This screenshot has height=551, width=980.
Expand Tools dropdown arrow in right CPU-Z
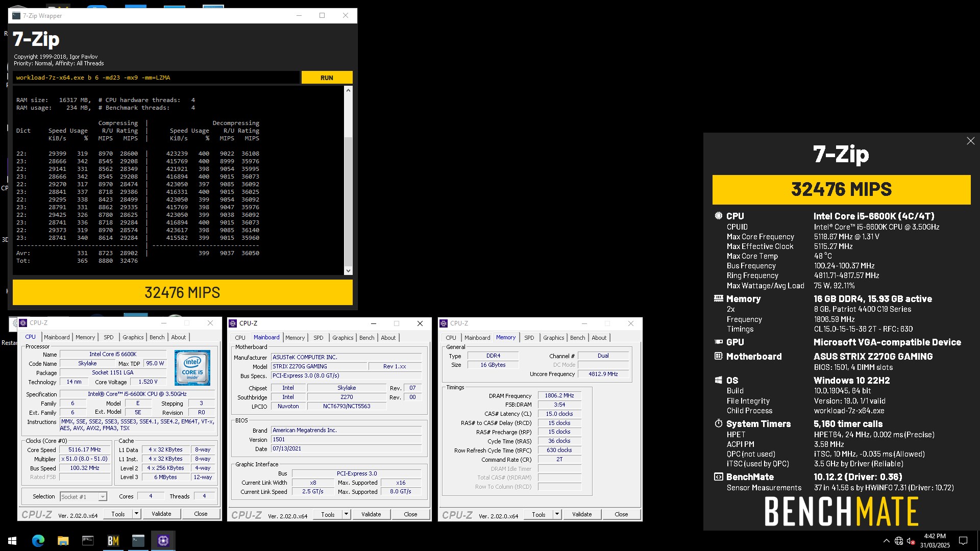pyautogui.click(x=557, y=514)
